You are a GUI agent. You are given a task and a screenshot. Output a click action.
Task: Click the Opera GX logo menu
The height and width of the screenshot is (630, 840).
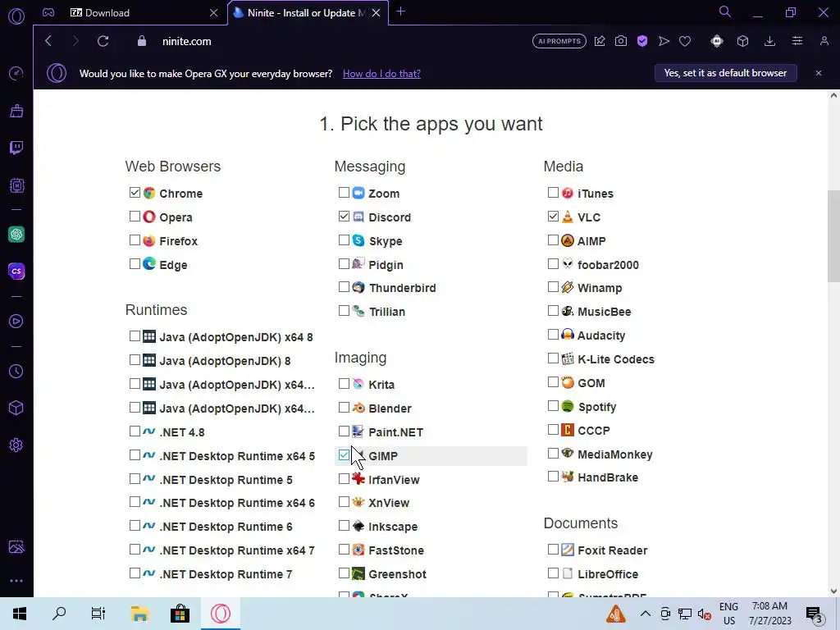(16, 16)
